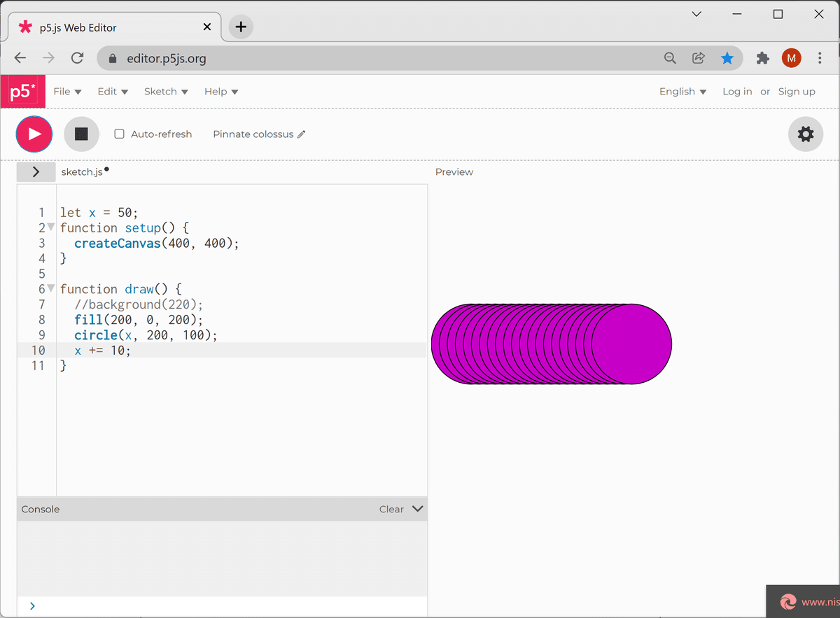View site info lock icon
The width and height of the screenshot is (840, 618).
pyautogui.click(x=111, y=59)
